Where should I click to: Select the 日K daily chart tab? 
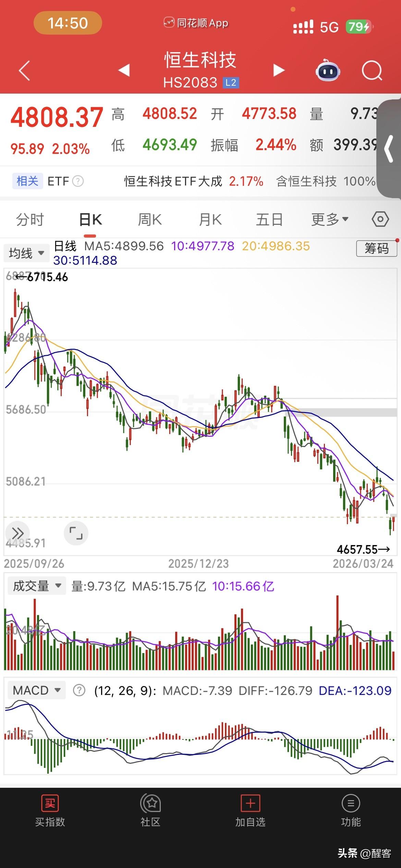[x=90, y=220]
